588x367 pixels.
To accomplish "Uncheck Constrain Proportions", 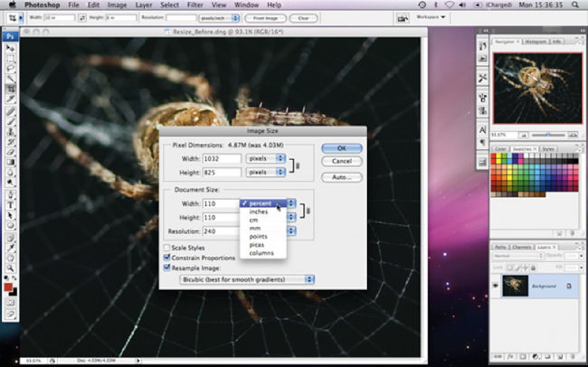I will coord(167,258).
